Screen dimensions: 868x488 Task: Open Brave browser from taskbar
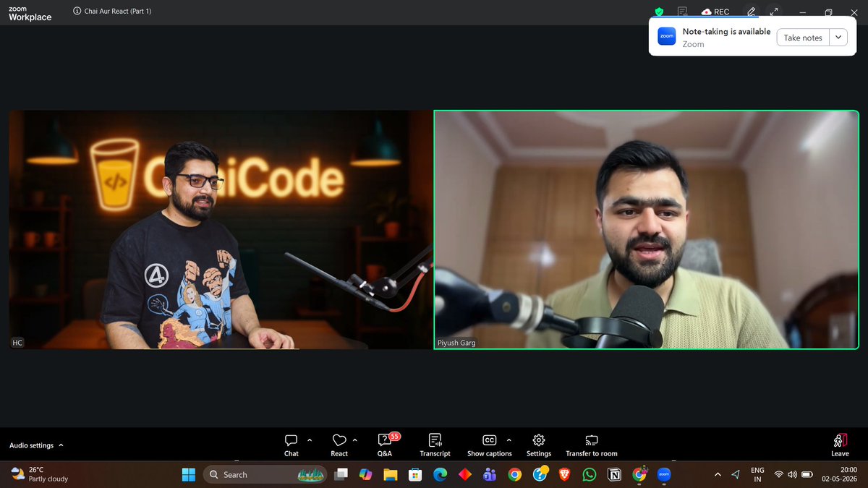point(564,474)
